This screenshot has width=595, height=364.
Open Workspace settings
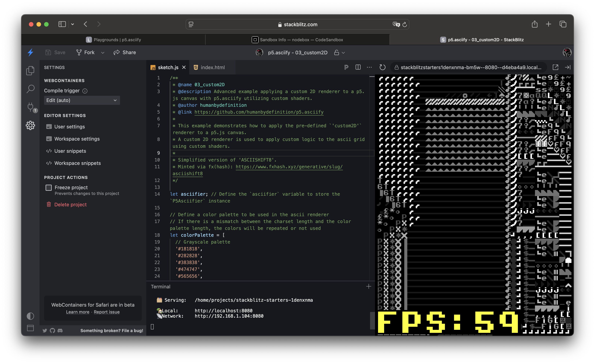(x=73, y=139)
